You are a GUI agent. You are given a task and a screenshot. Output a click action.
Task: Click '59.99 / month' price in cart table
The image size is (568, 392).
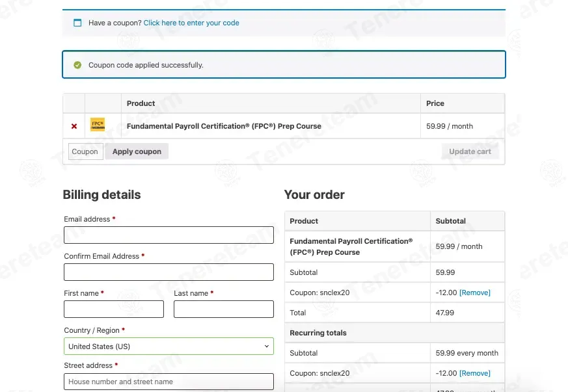point(450,126)
